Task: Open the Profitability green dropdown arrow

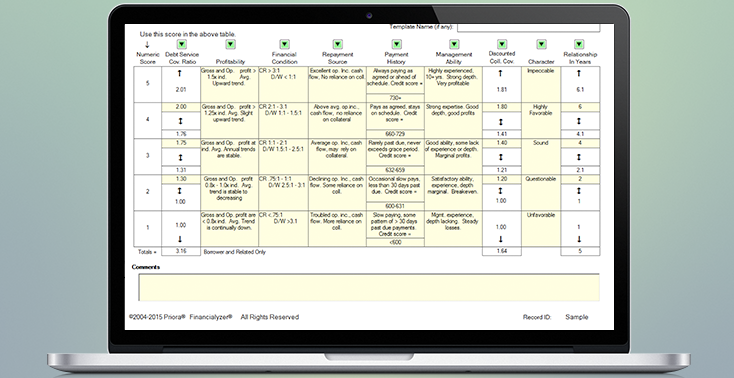Action: pyautogui.click(x=230, y=44)
